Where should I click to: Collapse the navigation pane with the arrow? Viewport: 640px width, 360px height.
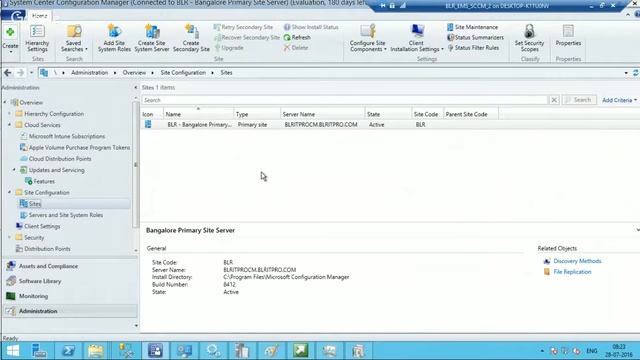click(136, 88)
